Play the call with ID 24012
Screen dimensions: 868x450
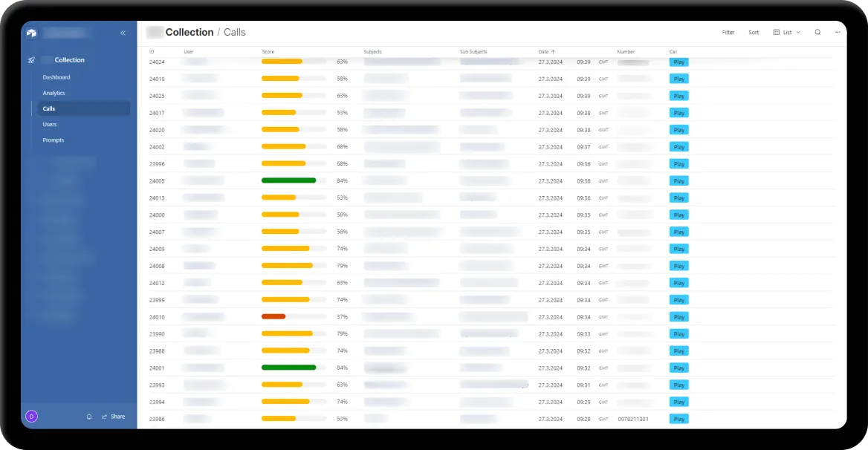click(679, 283)
